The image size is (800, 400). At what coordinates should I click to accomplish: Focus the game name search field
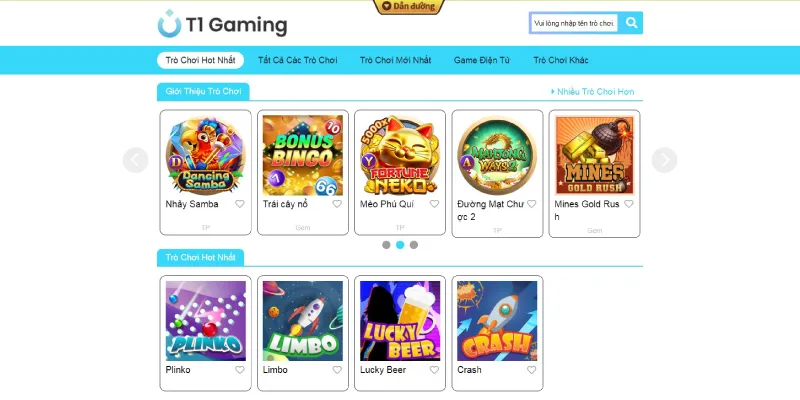click(575, 23)
